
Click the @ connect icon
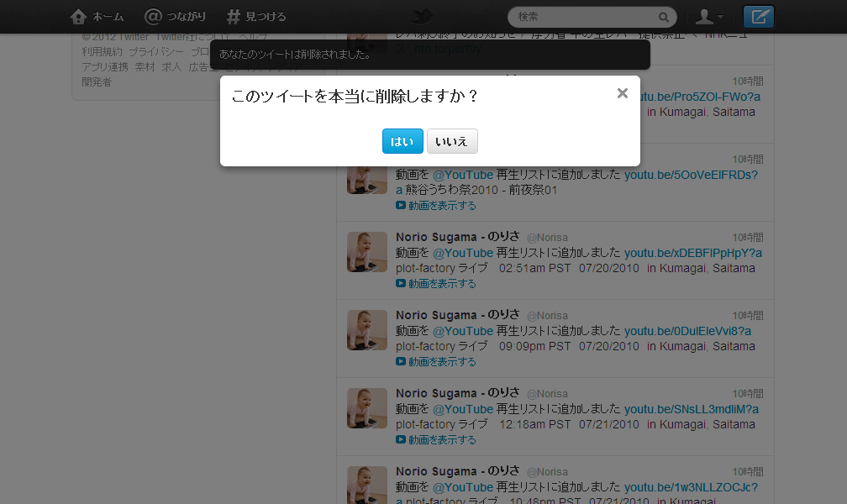point(153,17)
